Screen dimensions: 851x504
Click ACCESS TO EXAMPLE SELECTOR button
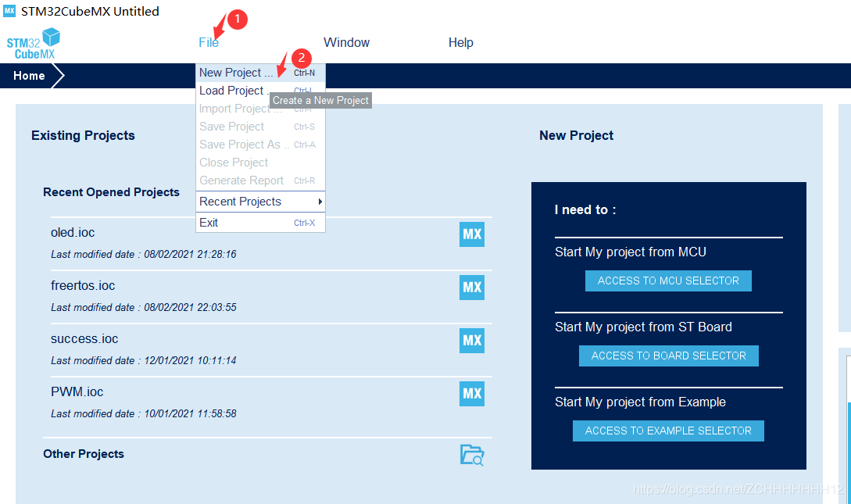tap(668, 431)
